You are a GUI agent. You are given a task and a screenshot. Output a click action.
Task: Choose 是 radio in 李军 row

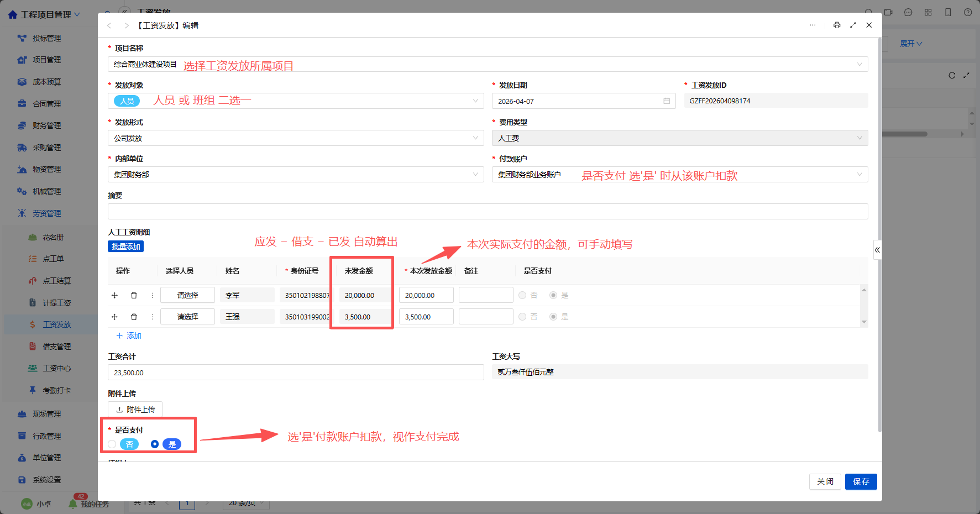553,295
